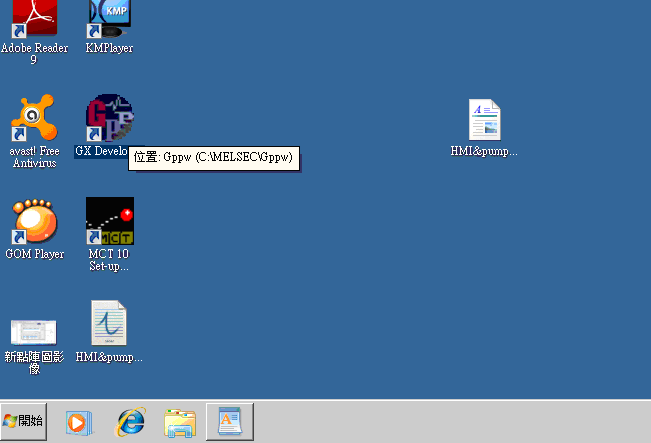Select the avast! Free Antivirus icon
This screenshot has width=651, height=443.
[34, 117]
